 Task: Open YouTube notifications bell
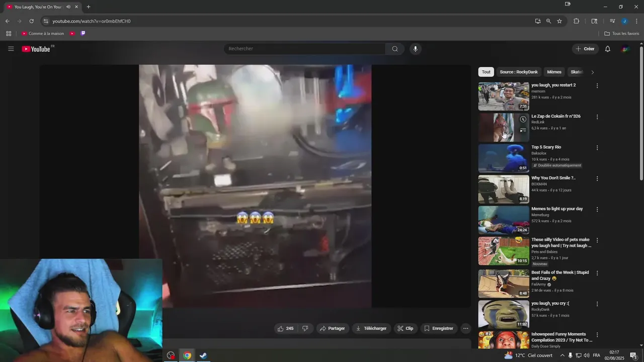608,49
